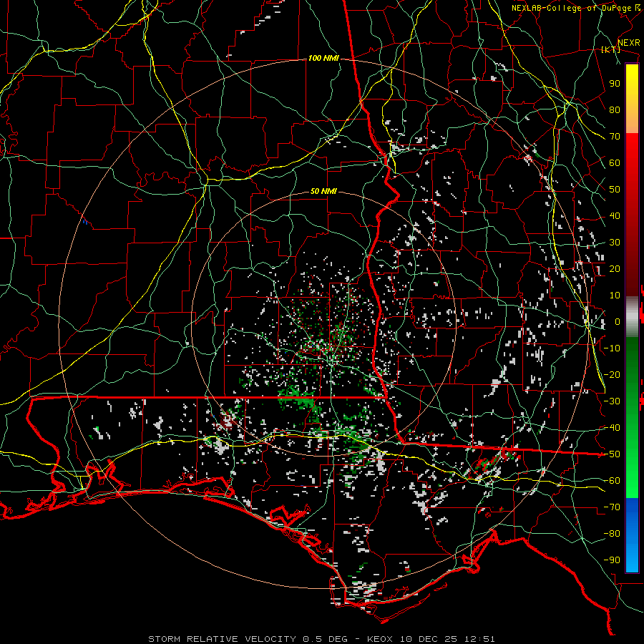
Task: Click the "-20" scale value
Action: point(612,375)
